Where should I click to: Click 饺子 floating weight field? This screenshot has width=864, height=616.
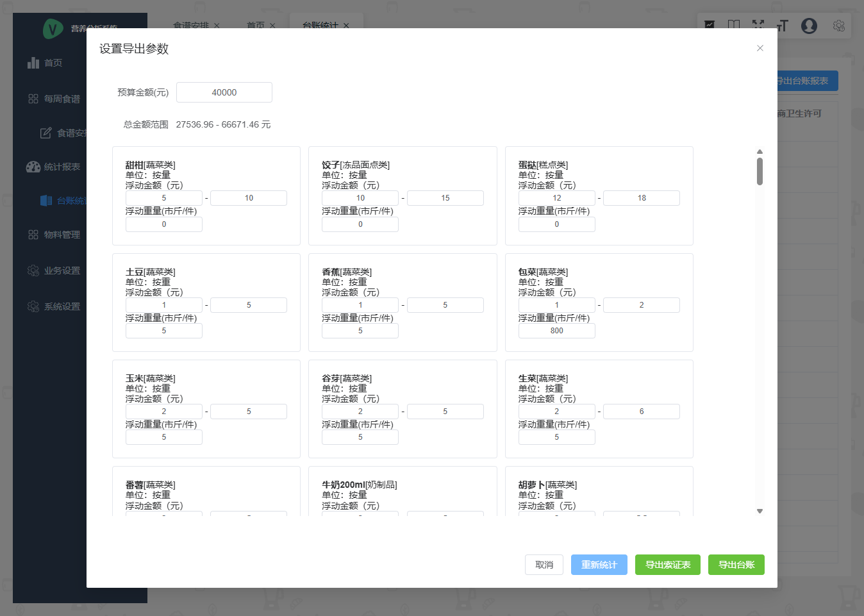point(360,224)
